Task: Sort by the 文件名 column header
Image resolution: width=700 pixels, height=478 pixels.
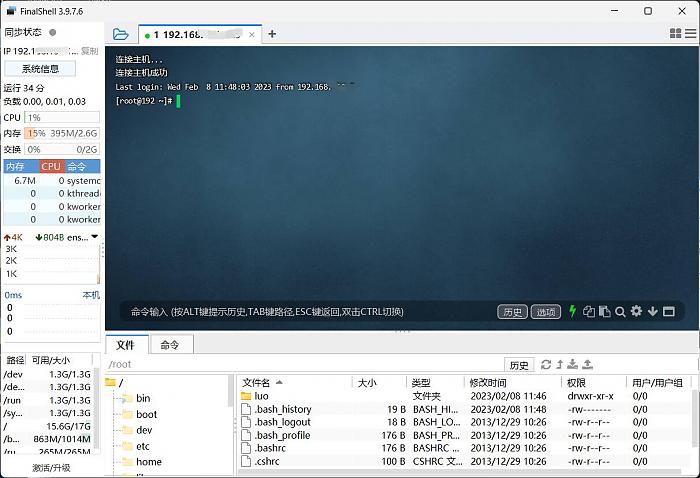Action: (x=257, y=382)
